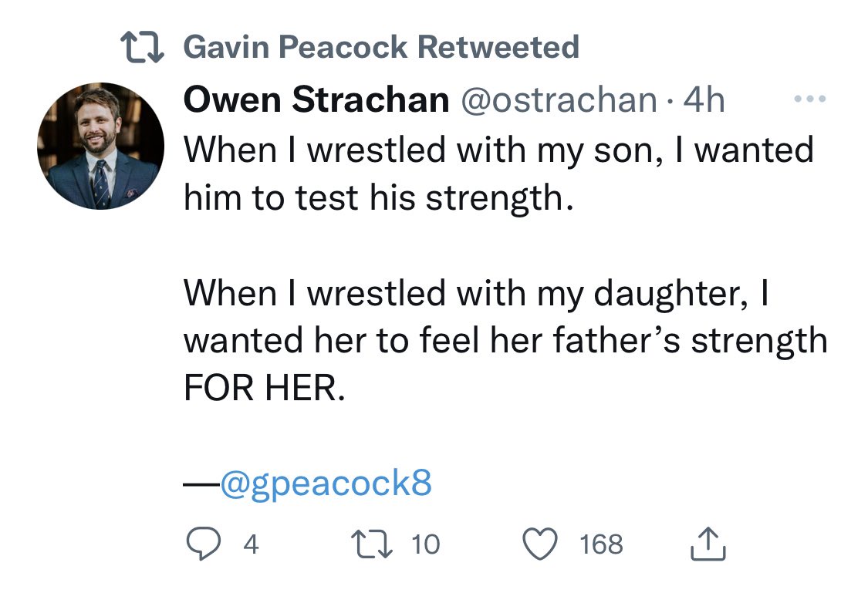
Task: Follow the @gpeacock8 mention link
Action: (326, 483)
